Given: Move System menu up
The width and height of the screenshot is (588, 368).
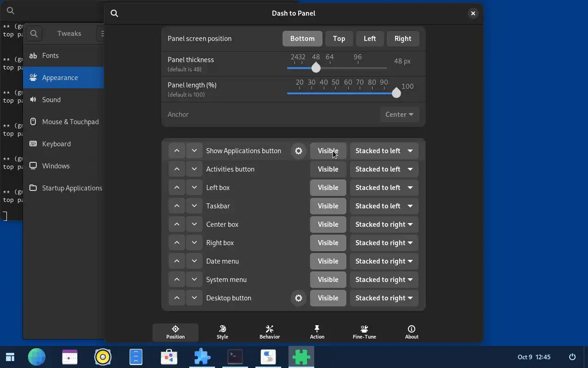Looking at the screenshot, I should click(177, 280).
